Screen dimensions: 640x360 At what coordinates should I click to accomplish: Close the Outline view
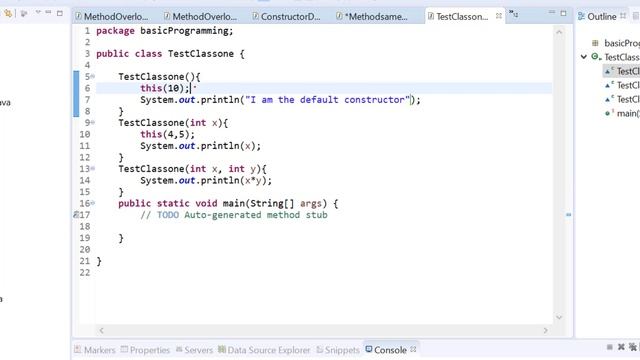pos(623,16)
